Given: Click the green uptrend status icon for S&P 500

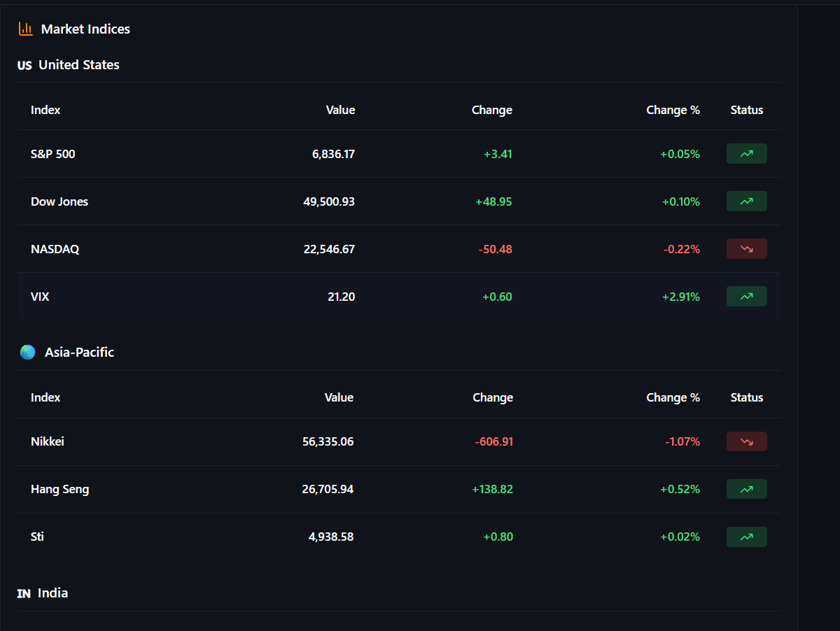Looking at the screenshot, I should [x=746, y=153].
